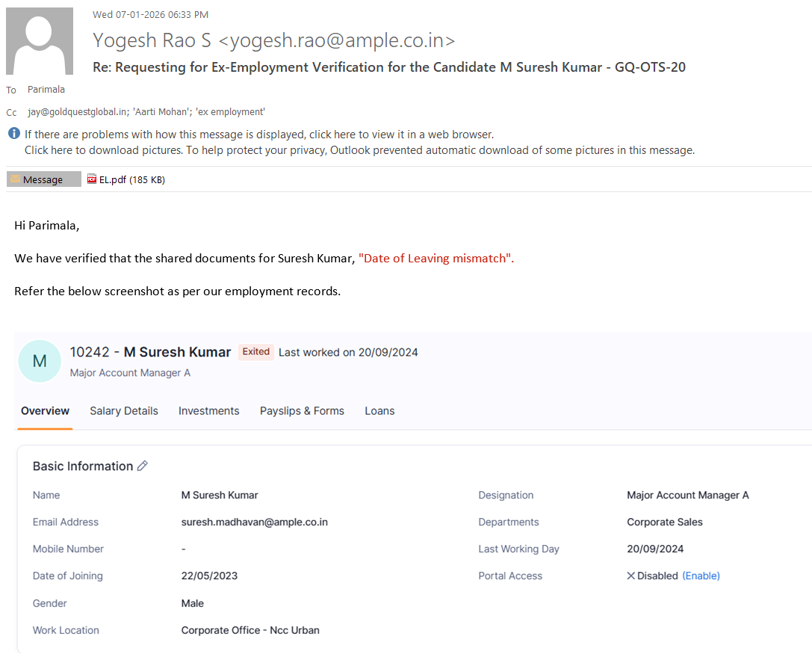Open the Overview tab
The width and height of the screenshot is (812, 660).
click(x=45, y=411)
